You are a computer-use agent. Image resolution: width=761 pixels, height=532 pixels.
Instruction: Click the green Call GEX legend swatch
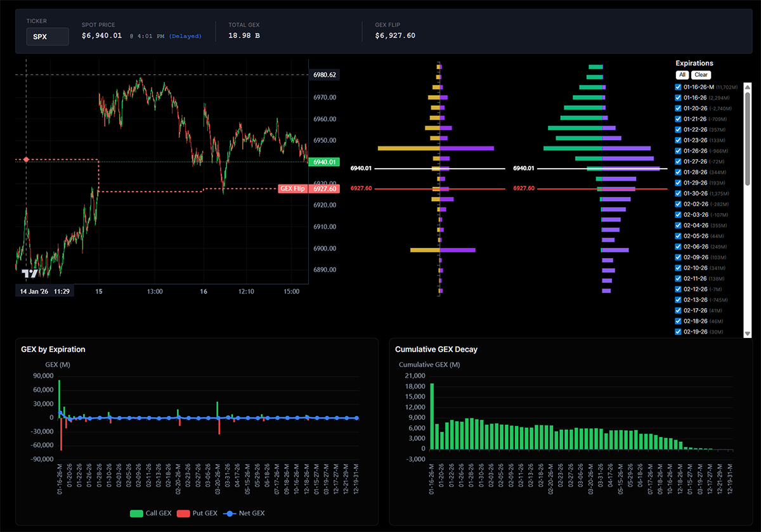pyautogui.click(x=136, y=513)
